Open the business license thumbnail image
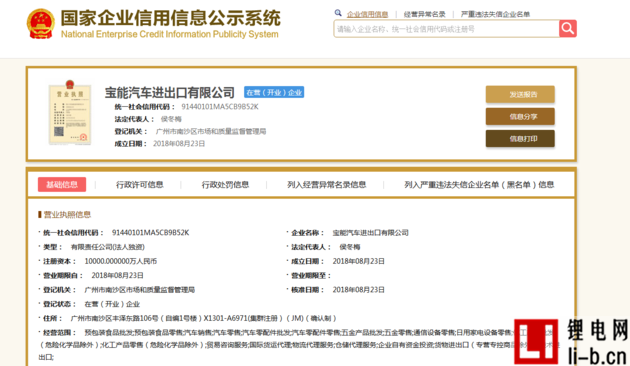This screenshot has width=630, height=366. click(x=70, y=112)
